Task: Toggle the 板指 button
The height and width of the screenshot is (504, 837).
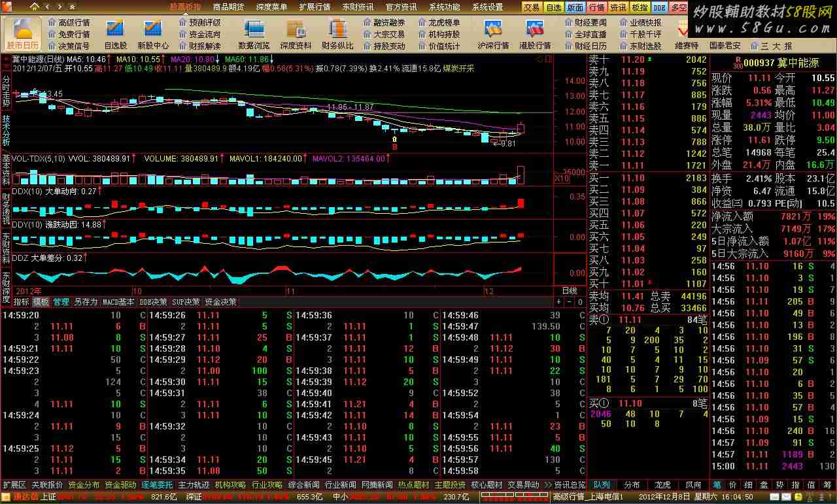Action: point(640,7)
